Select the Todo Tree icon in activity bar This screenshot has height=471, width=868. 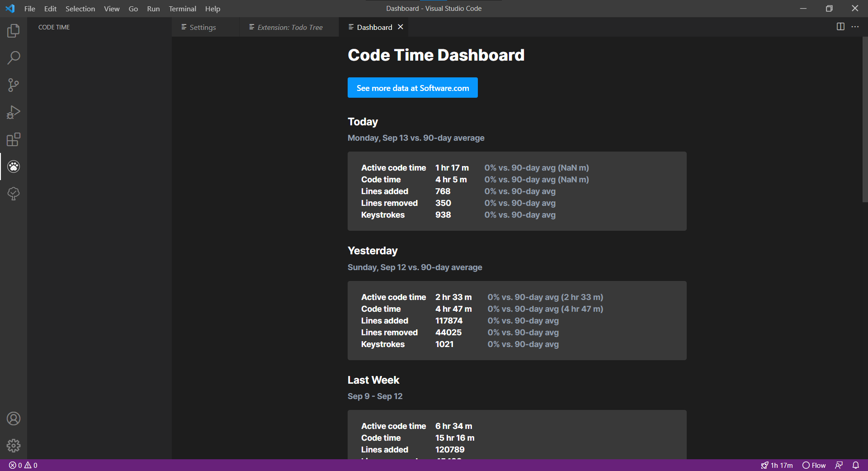click(x=14, y=194)
